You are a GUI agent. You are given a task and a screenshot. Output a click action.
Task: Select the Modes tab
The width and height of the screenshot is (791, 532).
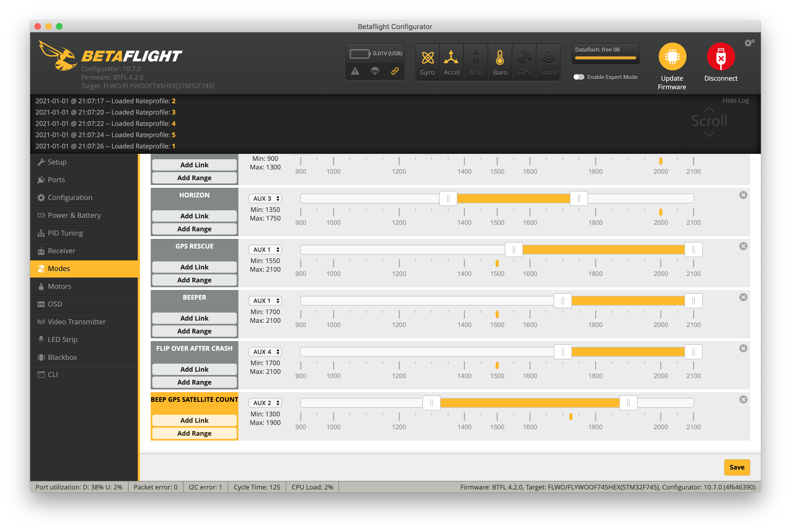tap(84, 269)
